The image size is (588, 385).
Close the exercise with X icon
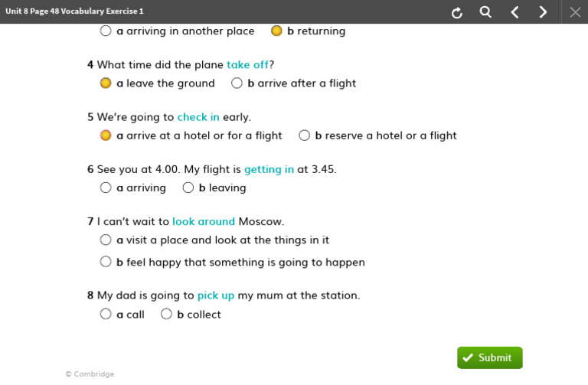click(x=575, y=12)
